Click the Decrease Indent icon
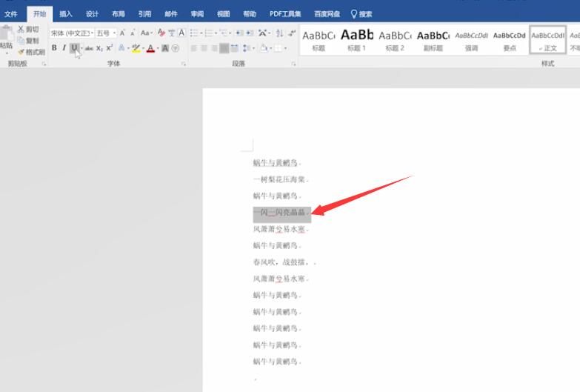580x392 pixels. [239, 33]
